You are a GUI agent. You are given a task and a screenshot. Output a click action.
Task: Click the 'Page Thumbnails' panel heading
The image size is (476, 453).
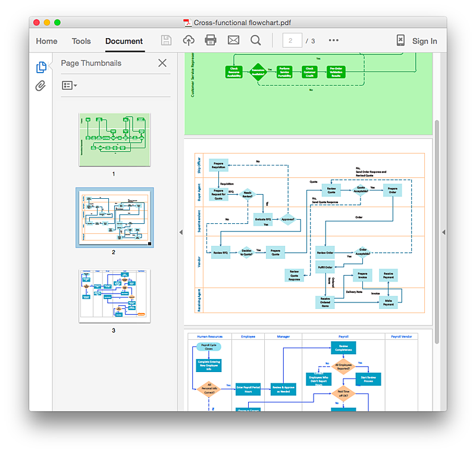(91, 63)
